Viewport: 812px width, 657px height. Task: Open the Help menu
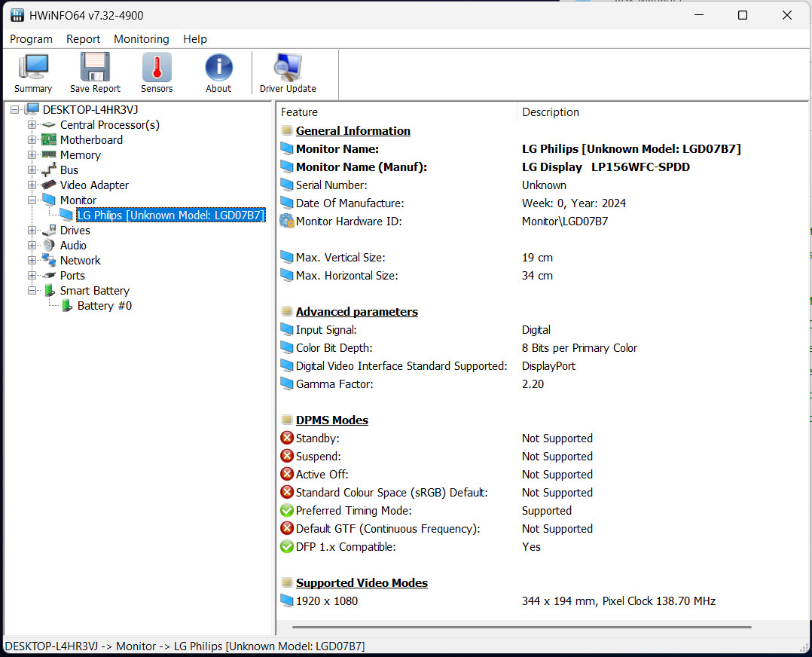tap(194, 39)
